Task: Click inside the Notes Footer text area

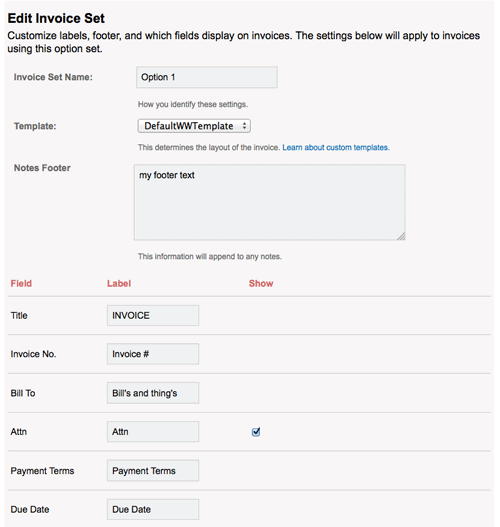Action: tap(269, 202)
